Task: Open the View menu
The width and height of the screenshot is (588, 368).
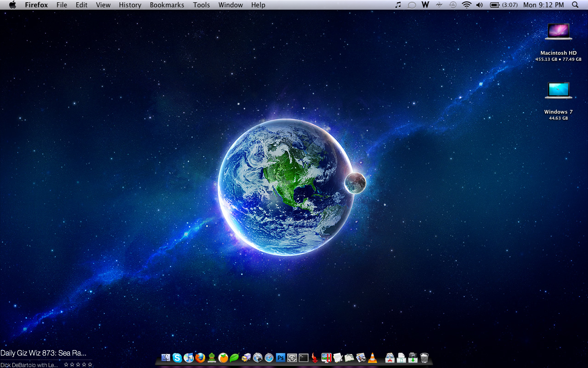Action: click(x=103, y=5)
